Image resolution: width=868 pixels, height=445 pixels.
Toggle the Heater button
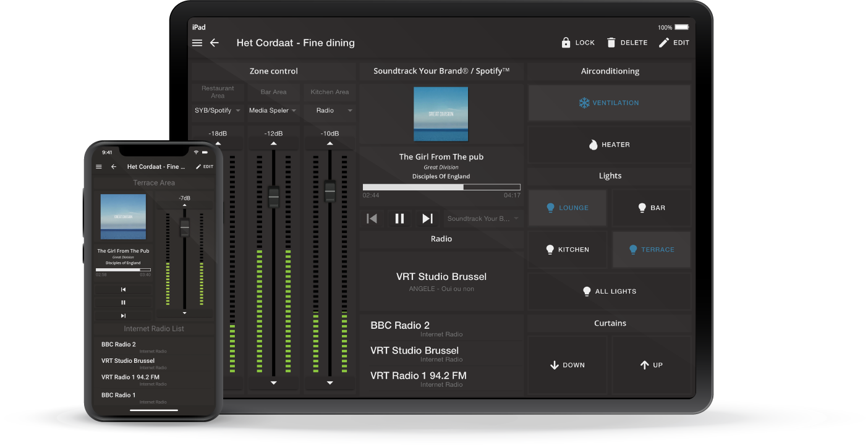pos(610,145)
